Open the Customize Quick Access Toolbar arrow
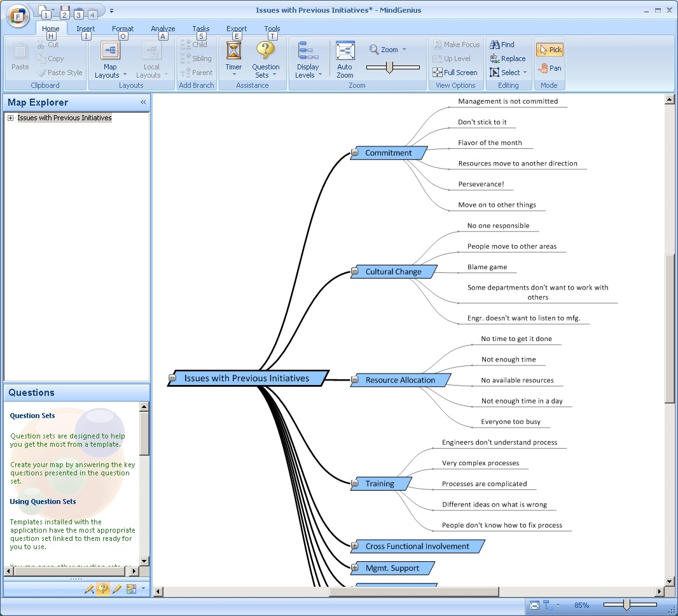678x616 pixels. pyautogui.click(x=111, y=10)
